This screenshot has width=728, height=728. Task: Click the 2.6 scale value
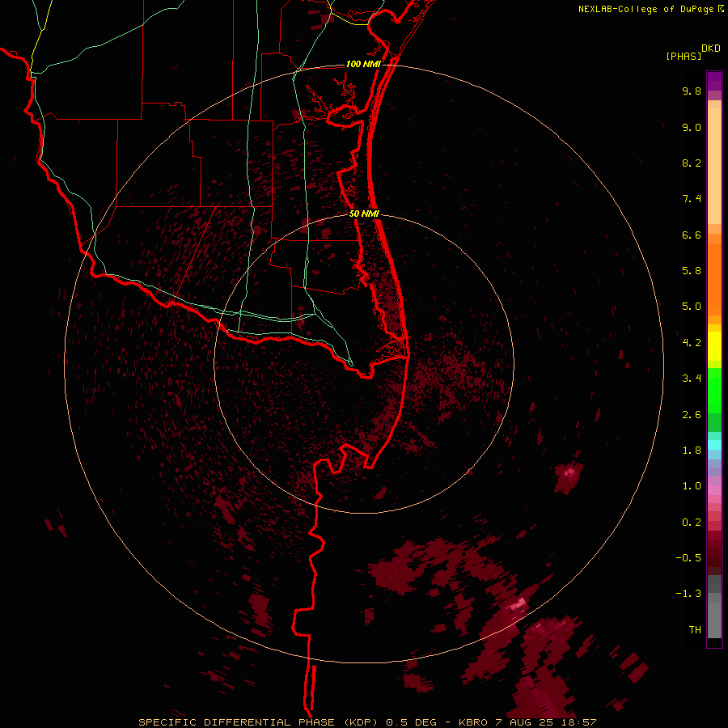point(692,415)
